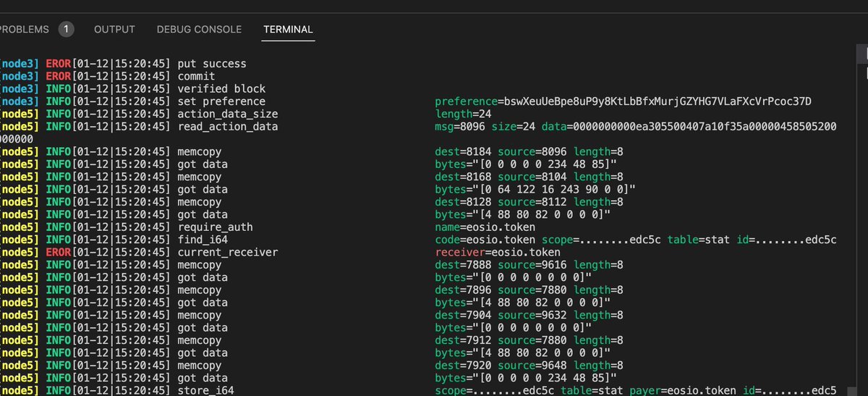Screen dimensions: 868x396
Task: Click the preference=bswXeuUeBpe8uP9y8K… value
Action: tap(624, 101)
